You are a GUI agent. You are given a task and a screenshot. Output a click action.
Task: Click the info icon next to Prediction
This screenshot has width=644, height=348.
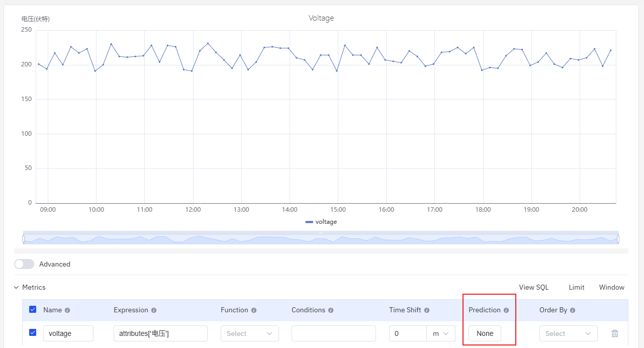(x=506, y=310)
